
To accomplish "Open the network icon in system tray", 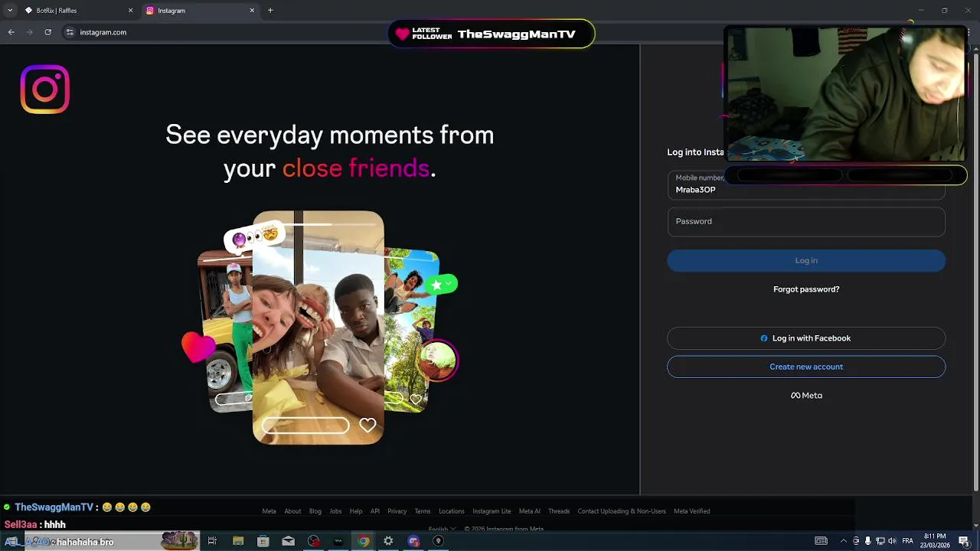I will pos(880,541).
